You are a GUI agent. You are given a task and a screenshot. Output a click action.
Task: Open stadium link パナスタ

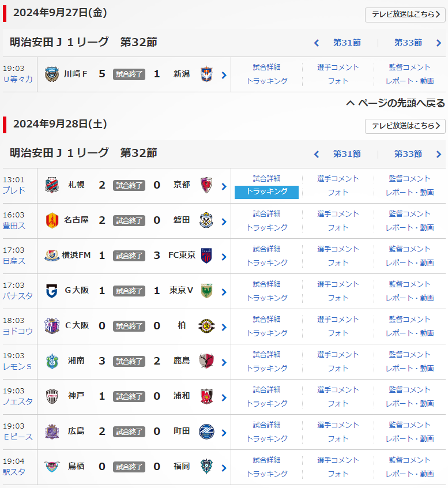17,296
